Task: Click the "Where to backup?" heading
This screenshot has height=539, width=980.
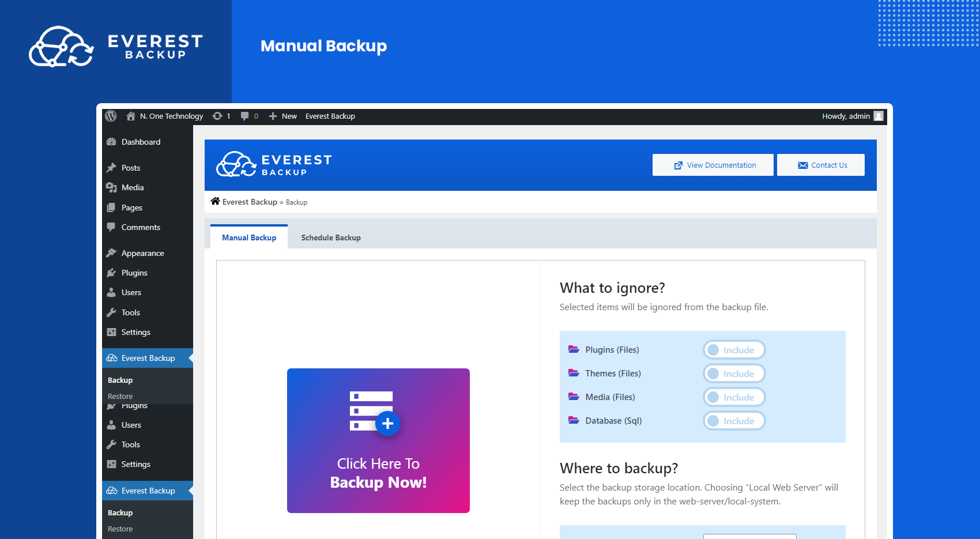Action: coord(619,468)
